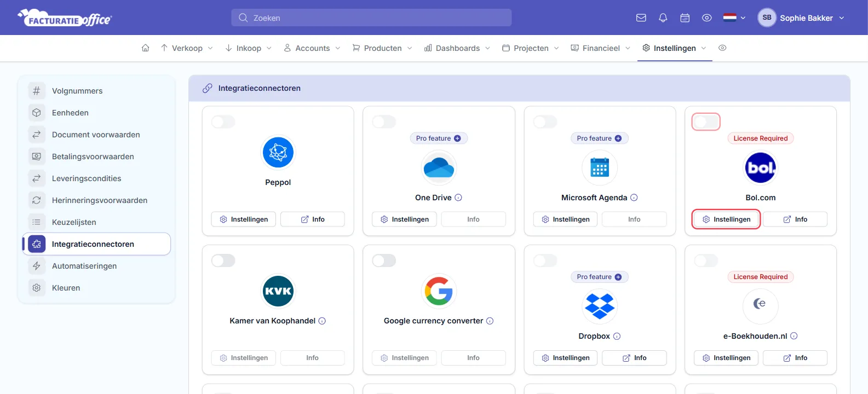Screen dimensions: 868x394
Task: Click the Microsoft Agenda calendar logo
Action: 600,167
